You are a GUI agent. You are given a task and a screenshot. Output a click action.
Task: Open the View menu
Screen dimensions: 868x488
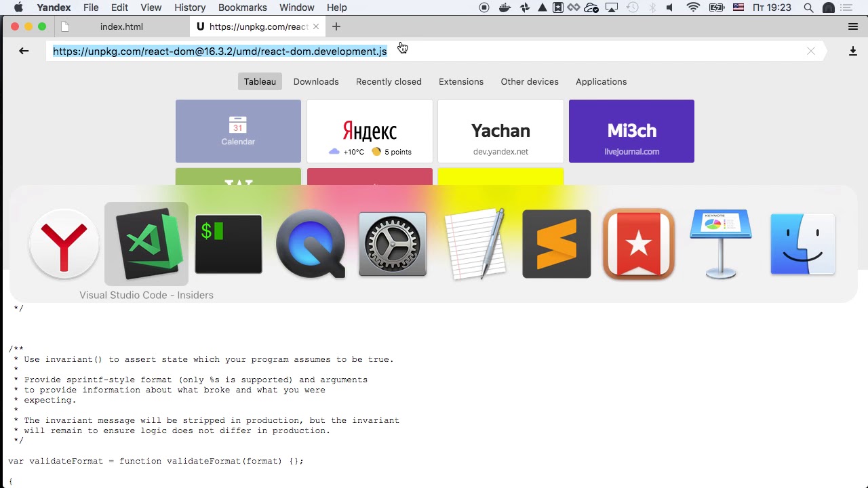click(151, 7)
